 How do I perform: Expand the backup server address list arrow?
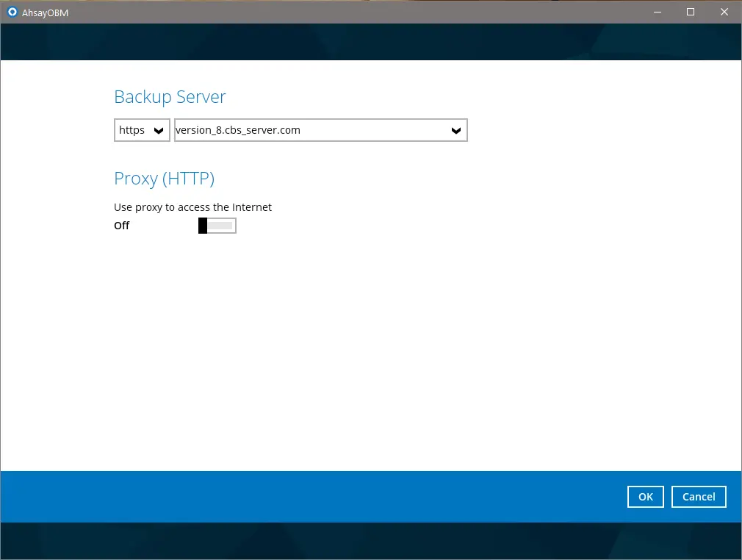click(456, 131)
